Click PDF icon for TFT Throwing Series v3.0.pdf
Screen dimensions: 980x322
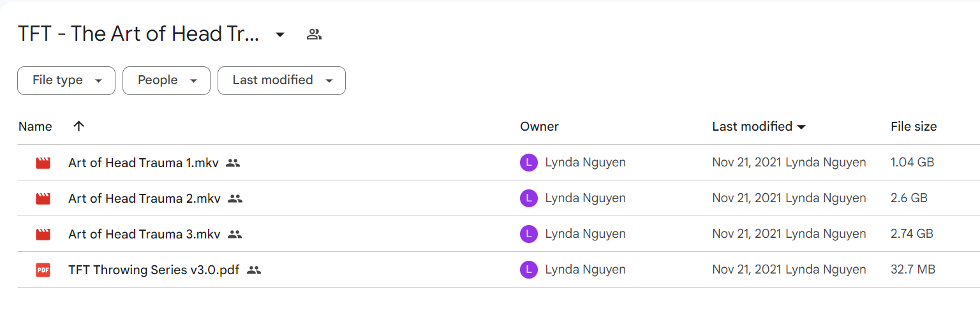(x=43, y=270)
